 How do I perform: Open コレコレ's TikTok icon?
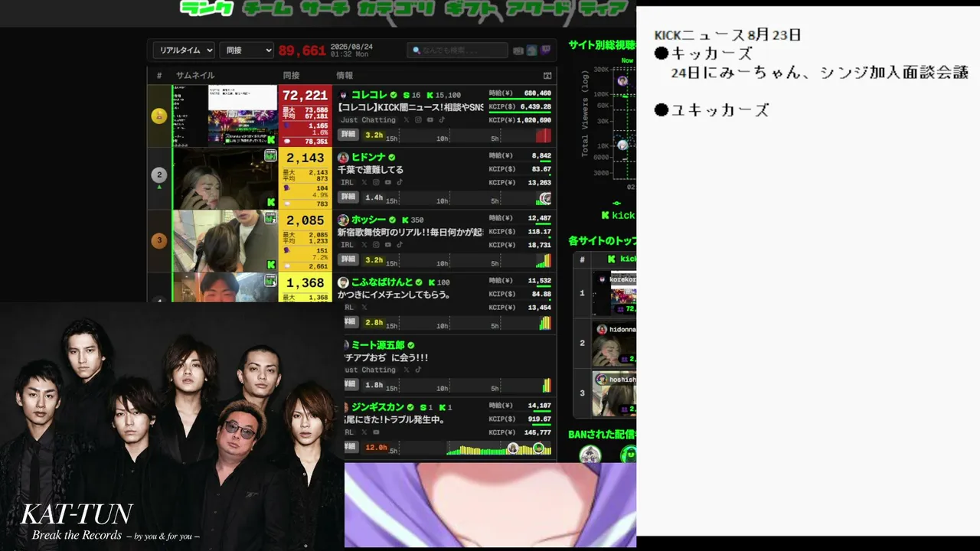[442, 120]
